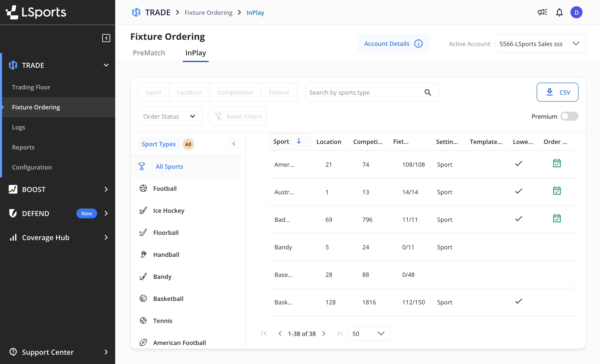Open the Order Status dropdown
This screenshot has height=364, width=601.
pyautogui.click(x=170, y=116)
